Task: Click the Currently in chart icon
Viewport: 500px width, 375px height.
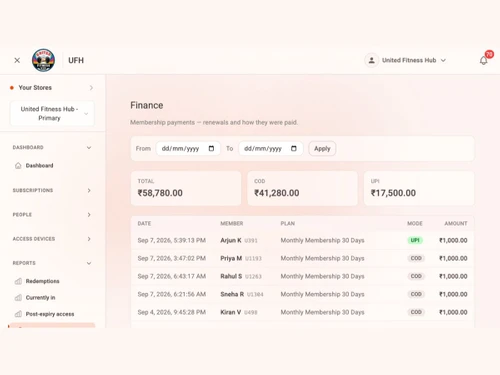Action: point(18,297)
